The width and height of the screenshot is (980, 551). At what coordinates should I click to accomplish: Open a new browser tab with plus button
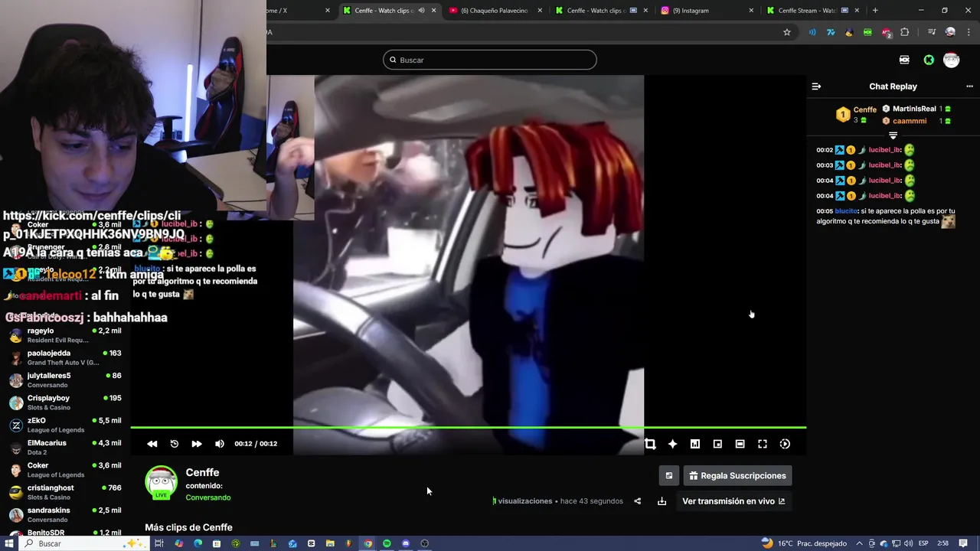[x=875, y=11]
